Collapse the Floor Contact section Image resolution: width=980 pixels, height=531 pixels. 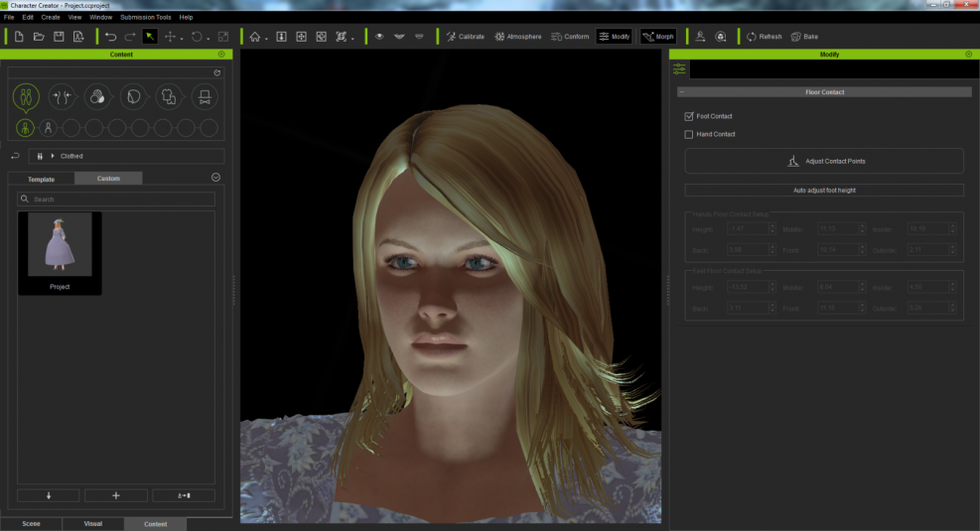[x=682, y=92]
